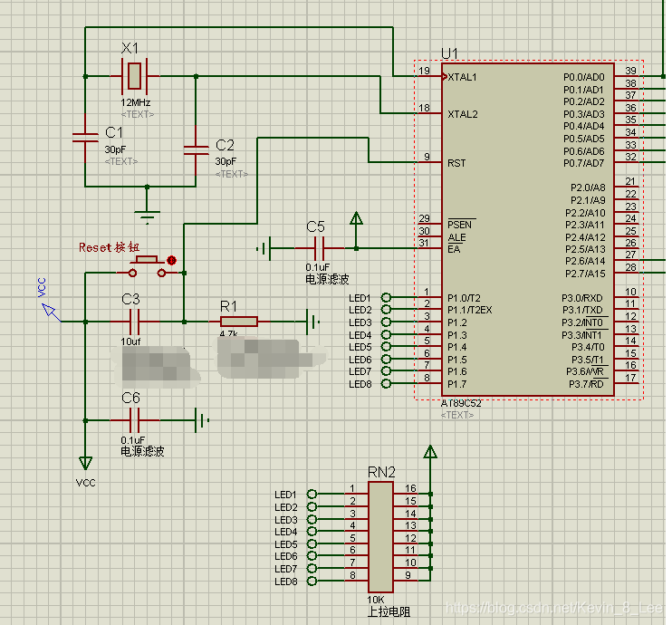Click the XTAL2 pin label on U1

463,114
